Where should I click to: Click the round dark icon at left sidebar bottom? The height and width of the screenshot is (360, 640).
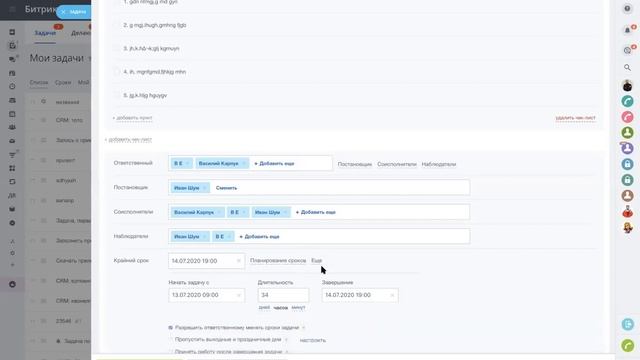[12, 284]
